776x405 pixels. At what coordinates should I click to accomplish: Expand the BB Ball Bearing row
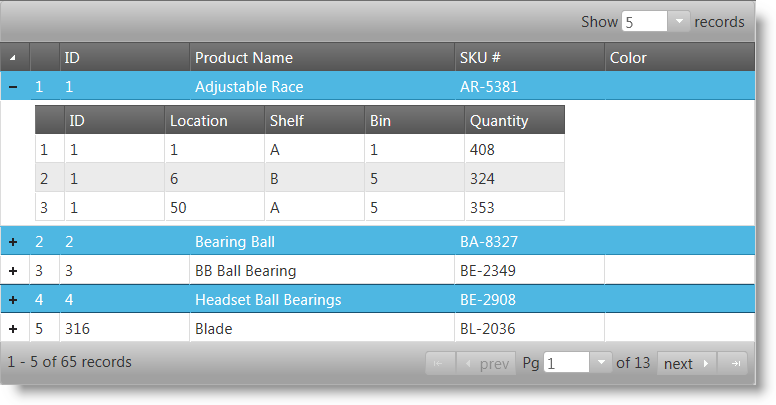[13, 271]
